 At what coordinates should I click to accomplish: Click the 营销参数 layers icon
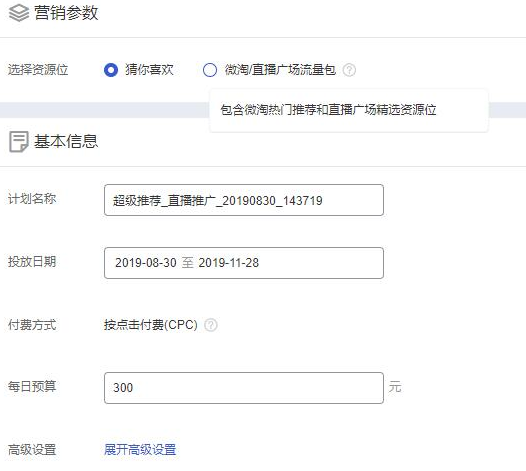coord(19,13)
